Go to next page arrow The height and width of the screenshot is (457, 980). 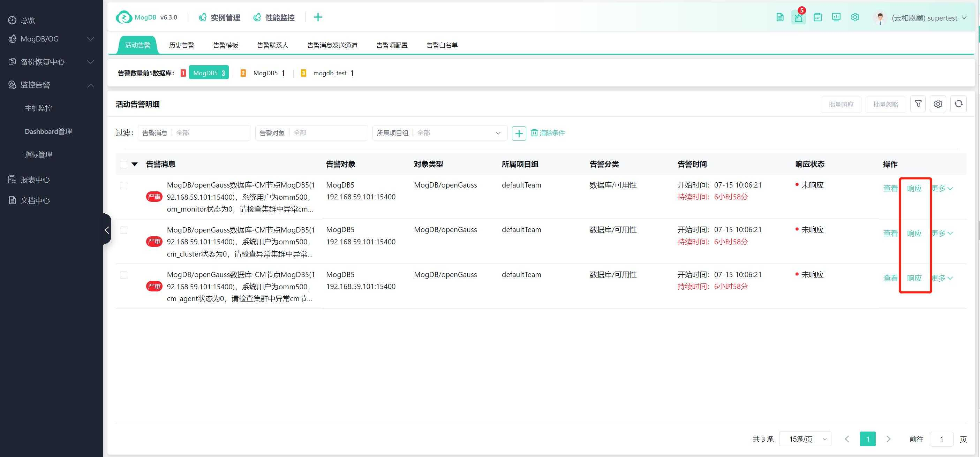888,439
